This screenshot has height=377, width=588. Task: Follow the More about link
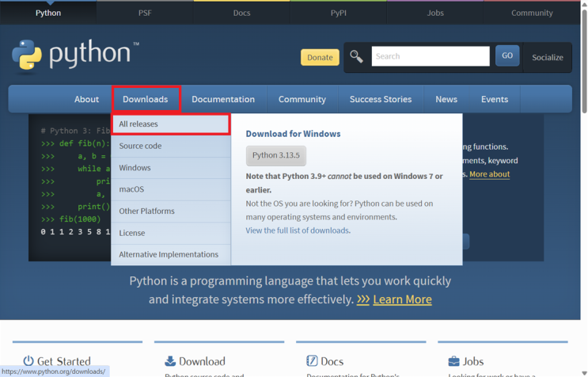click(489, 174)
